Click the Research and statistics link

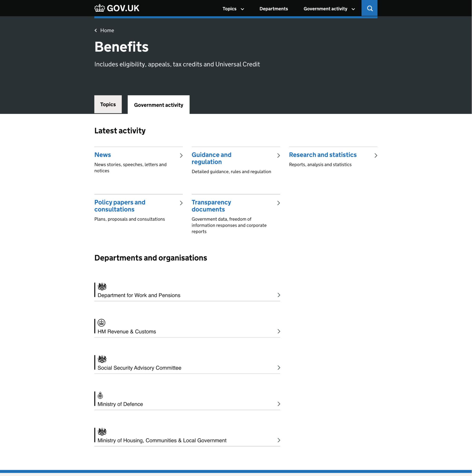tap(323, 155)
